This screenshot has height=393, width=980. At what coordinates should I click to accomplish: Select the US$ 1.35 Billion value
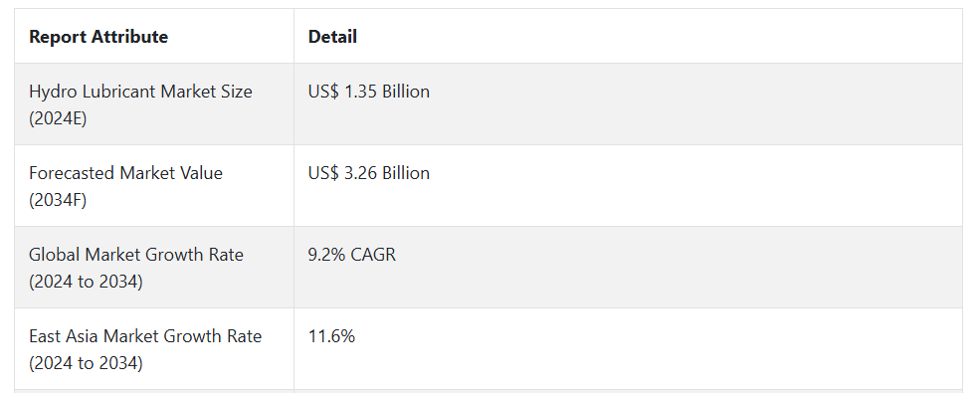369,92
